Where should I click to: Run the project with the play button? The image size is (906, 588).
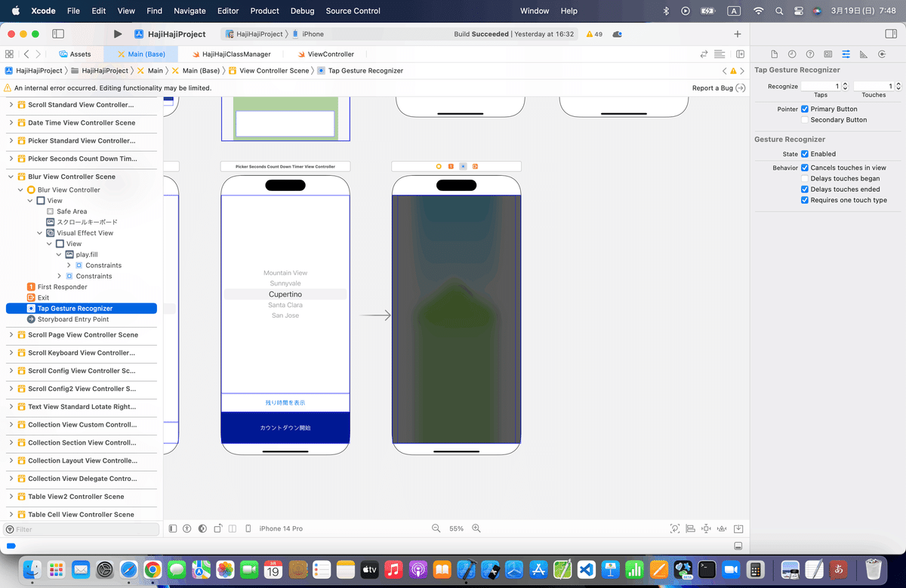(117, 34)
